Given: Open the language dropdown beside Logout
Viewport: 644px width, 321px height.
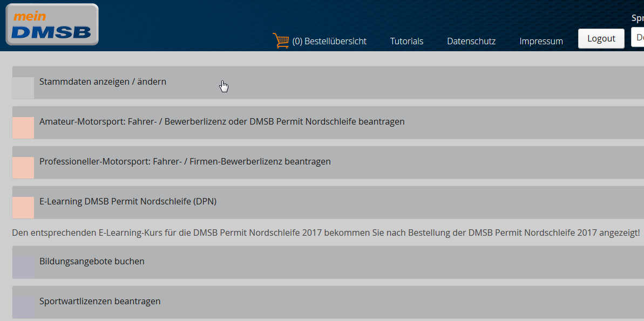Looking at the screenshot, I should 638,38.
